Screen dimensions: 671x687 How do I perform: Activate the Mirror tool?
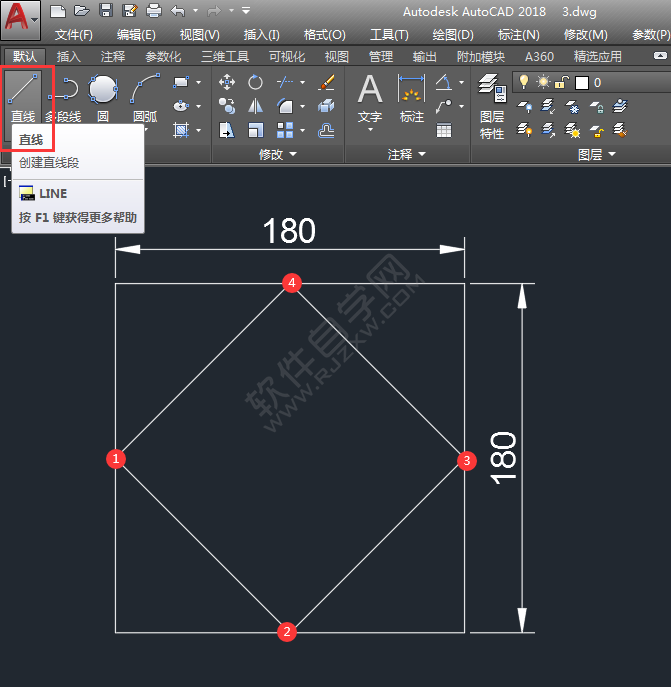pyautogui.click(x=255, y=106)
